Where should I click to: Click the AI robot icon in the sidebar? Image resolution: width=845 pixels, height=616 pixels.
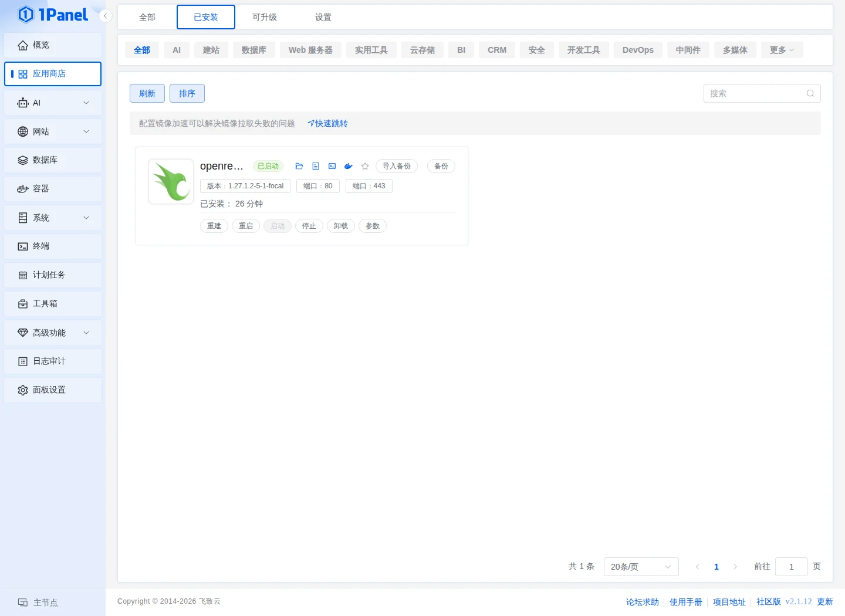(x=23, y=103)
